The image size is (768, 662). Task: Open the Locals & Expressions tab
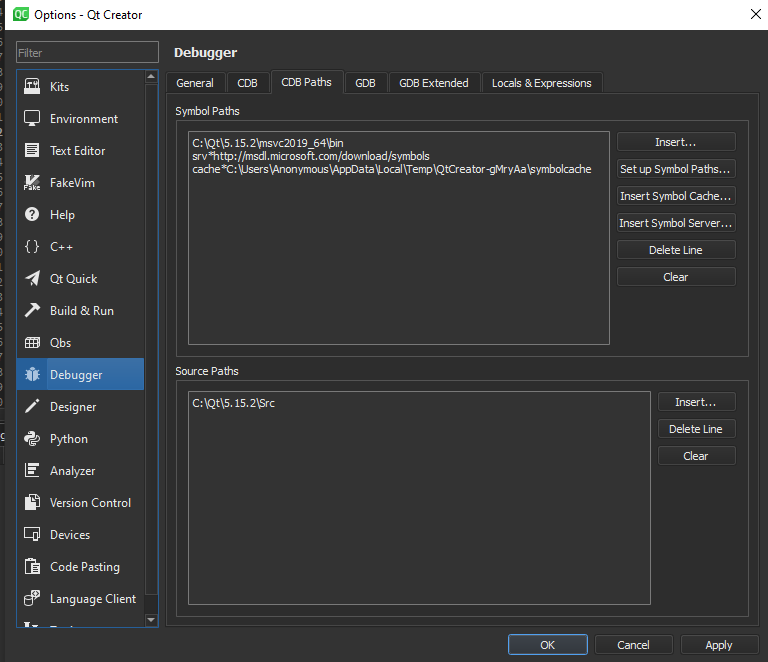(x=541, y=83)
